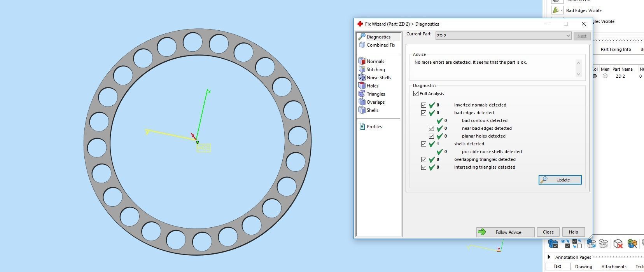Toggle shells detected checkbox
Viewport: 644px width, 272px height.
click(x=424, y=144)
